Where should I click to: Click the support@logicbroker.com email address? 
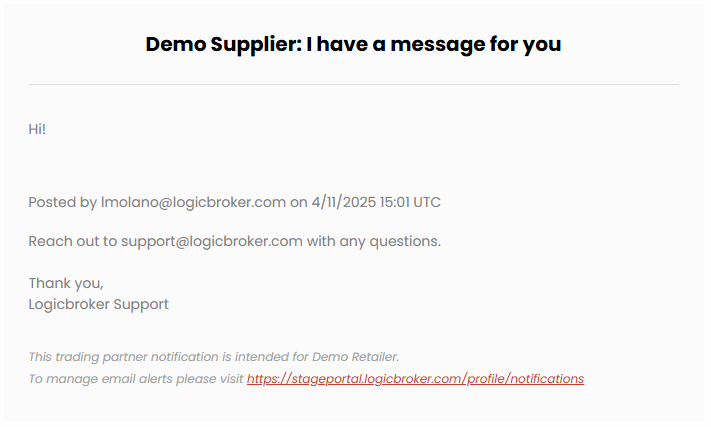[x=212, y=241]
